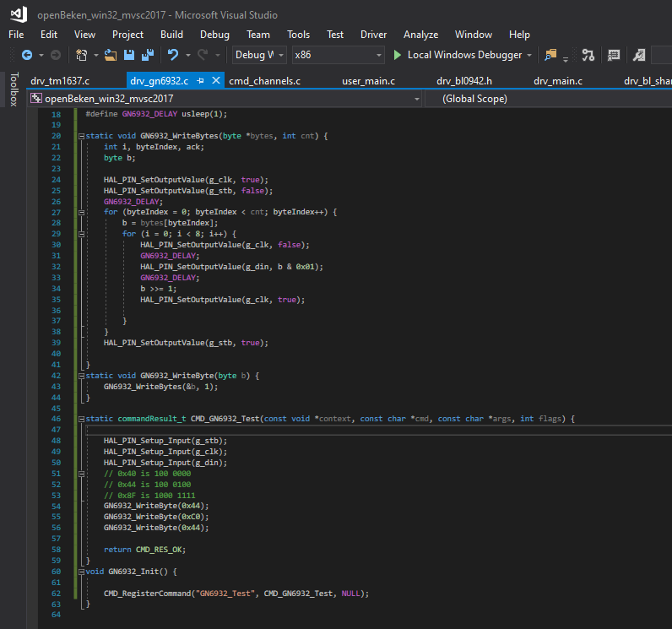Image resolution: width=672 pixels, height=629 pixels.
Task: Click line number 64 in the gutter
Action: pyautogui.click(x=57, y=615)
